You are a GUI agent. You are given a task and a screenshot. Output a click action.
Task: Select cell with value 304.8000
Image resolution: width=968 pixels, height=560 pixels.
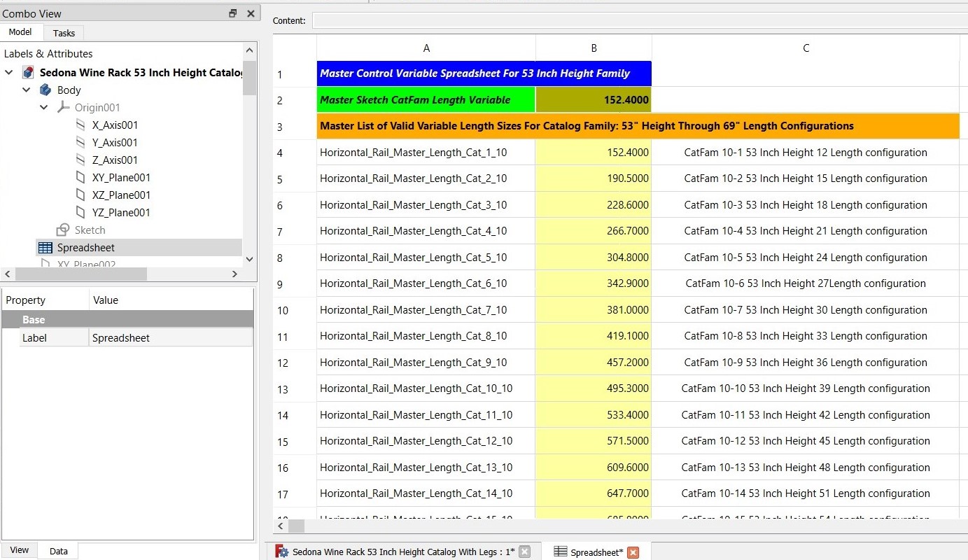594,258
